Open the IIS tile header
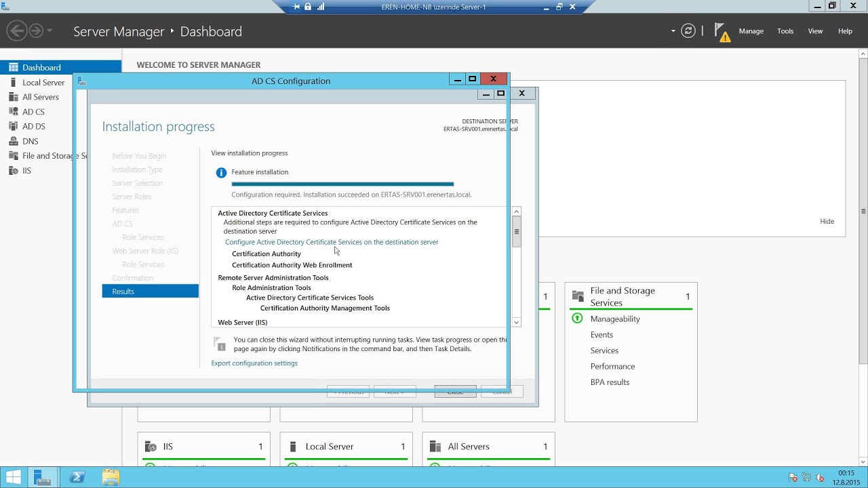This screenshot has width=868, height=488. coord(204,447)
